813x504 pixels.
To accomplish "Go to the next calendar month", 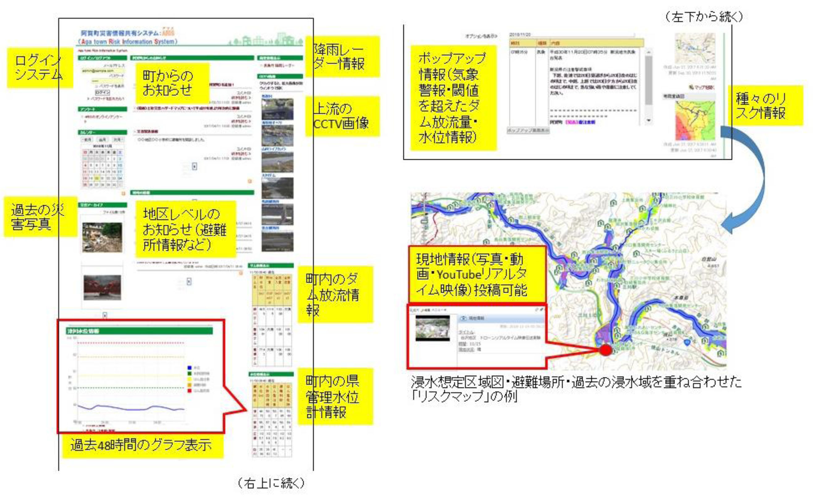I will (x=118, y=139).
